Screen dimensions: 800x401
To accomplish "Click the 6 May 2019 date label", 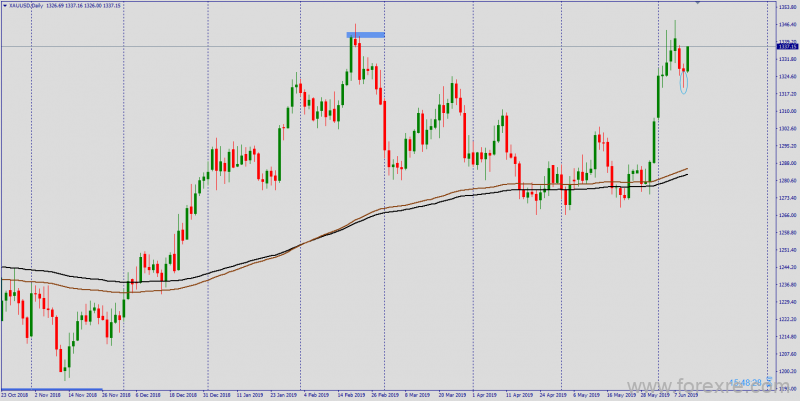I will (586, 395).
